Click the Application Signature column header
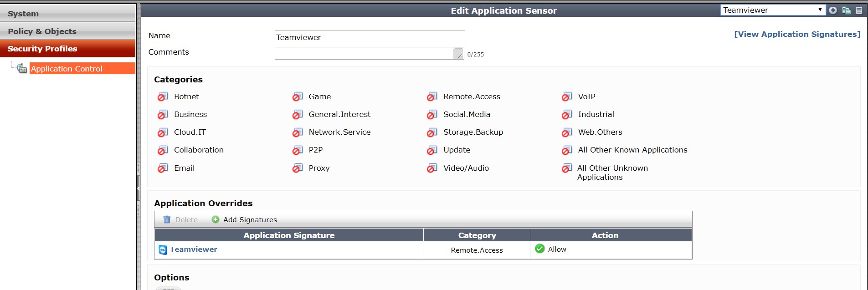868x290 pixels. point(289,235)
